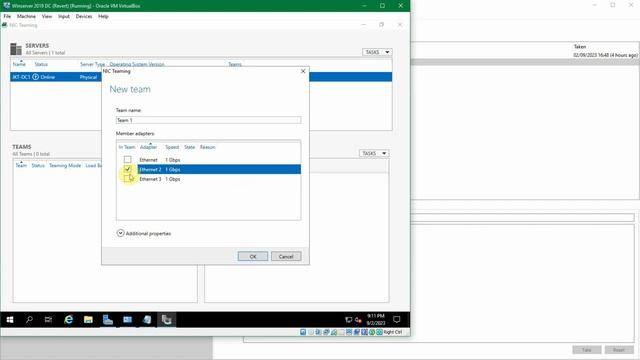
Task: Open the Adapters TASKS dropdown
Action: coord(374,153)
